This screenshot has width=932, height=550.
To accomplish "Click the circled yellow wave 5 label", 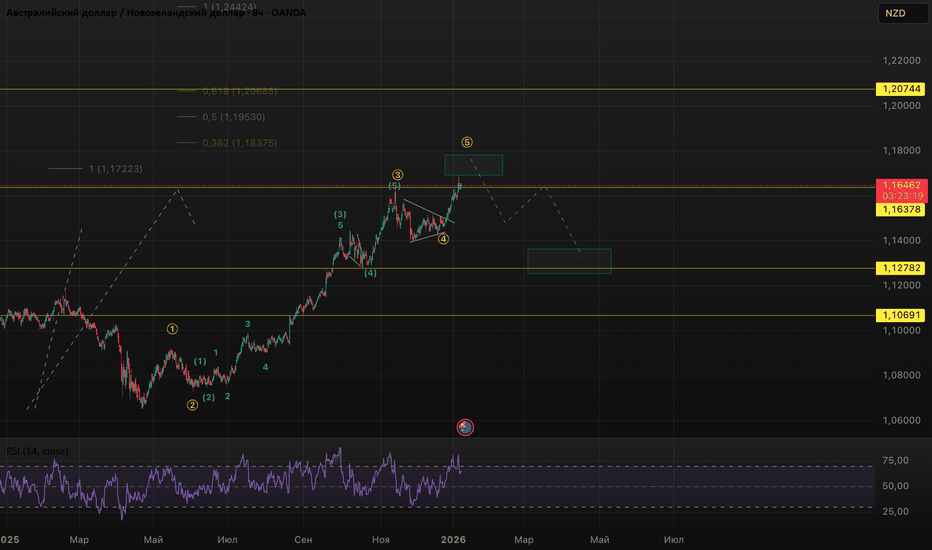I will point(467,142).
